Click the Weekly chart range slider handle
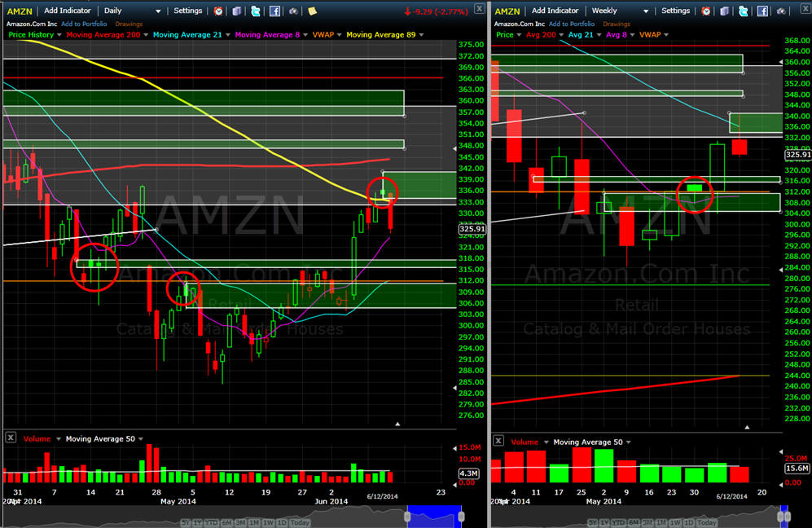The width and height of the screenshot is (812, 528). [784, 517]
